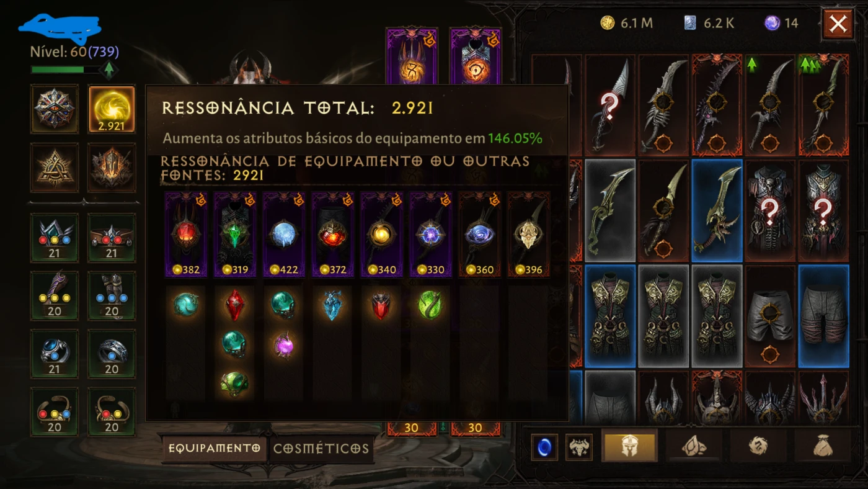Select the helmet filter icon in inventory bar
The image size is (868, 489).
[x=629, y=446]
